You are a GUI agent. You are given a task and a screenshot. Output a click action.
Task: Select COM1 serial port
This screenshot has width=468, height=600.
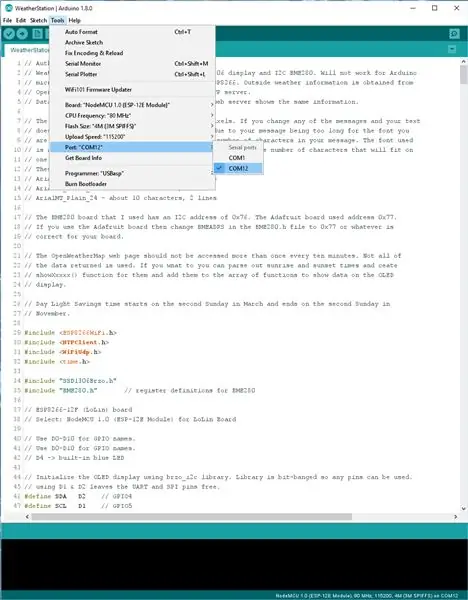pos(238,158)
